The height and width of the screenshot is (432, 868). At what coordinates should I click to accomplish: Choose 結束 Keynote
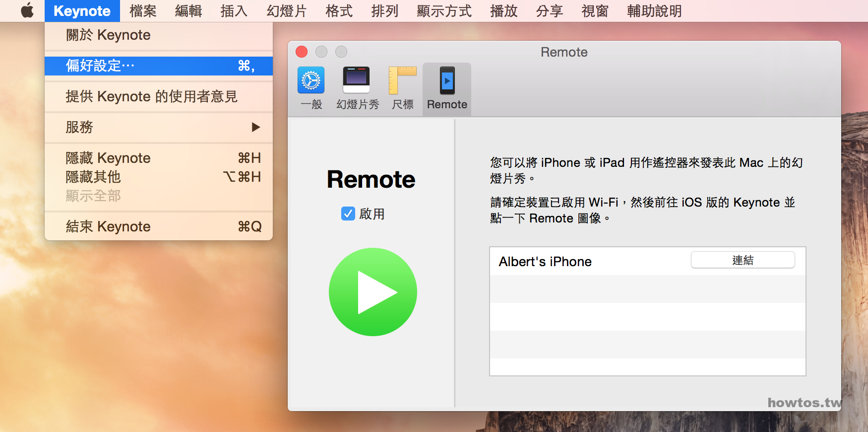click(159, 226)
